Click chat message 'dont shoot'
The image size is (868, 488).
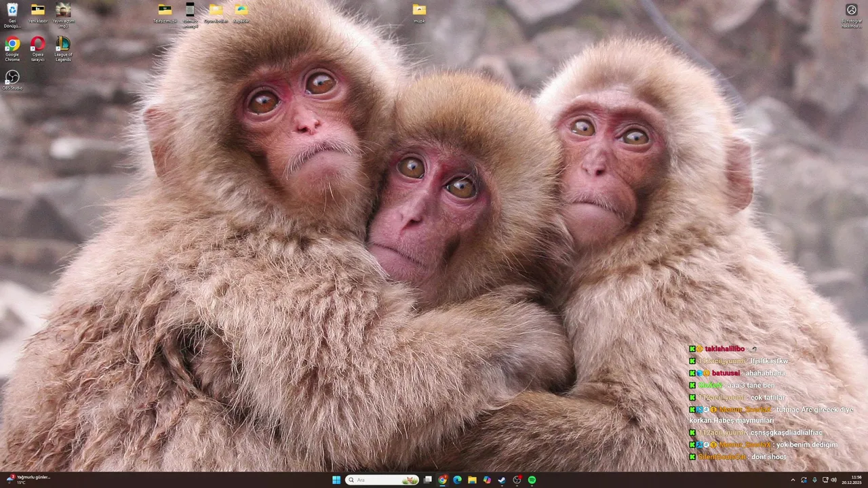point(769,457)
